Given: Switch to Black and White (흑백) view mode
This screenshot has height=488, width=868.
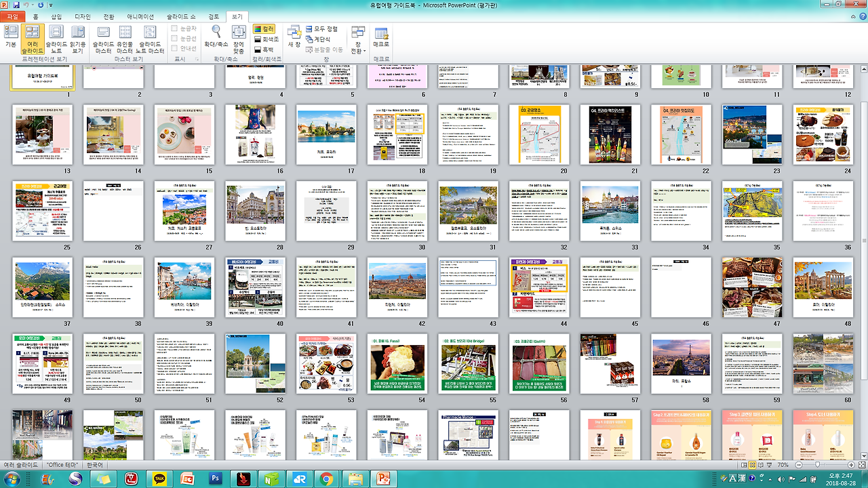Looking at the screenshot, I should pos(264,49).
